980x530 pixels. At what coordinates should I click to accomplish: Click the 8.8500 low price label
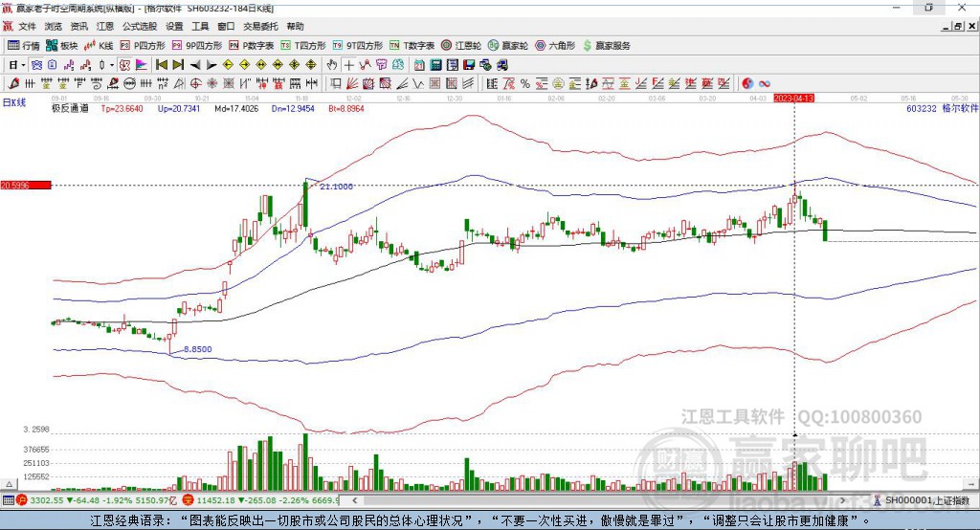[x=197, y=349]
